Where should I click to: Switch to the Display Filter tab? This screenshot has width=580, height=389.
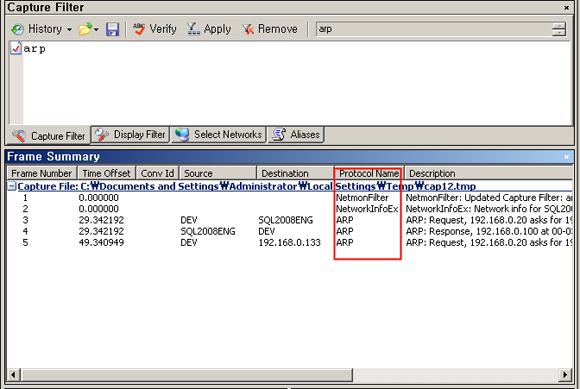(131, 134)
